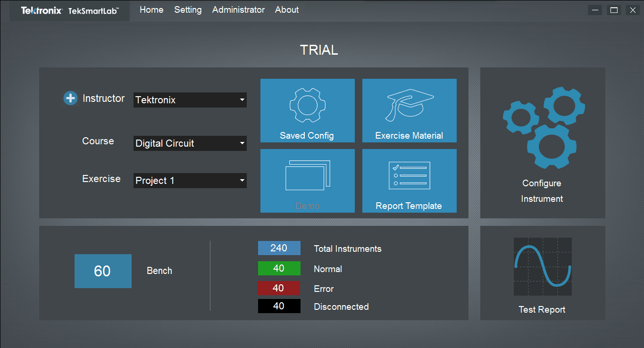The width and height of the screenshot is (644, 348).
Task: Expand the Exercise dropdown showing Project 1
Action: point(190,181)
